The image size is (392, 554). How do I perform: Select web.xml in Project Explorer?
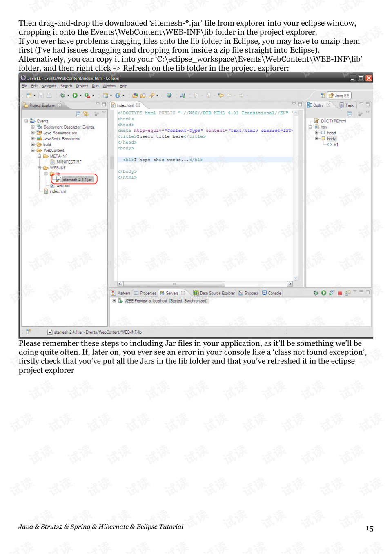[x=60, y=186]
